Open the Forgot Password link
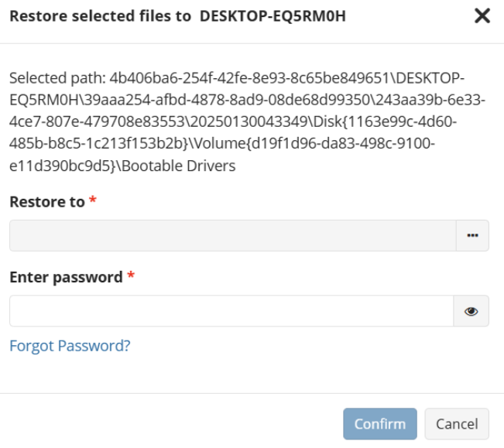 (x=70, y=346)
